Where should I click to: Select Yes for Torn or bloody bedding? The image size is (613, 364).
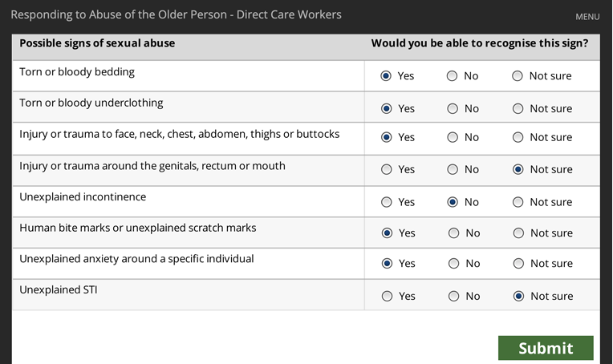point(386,76)
